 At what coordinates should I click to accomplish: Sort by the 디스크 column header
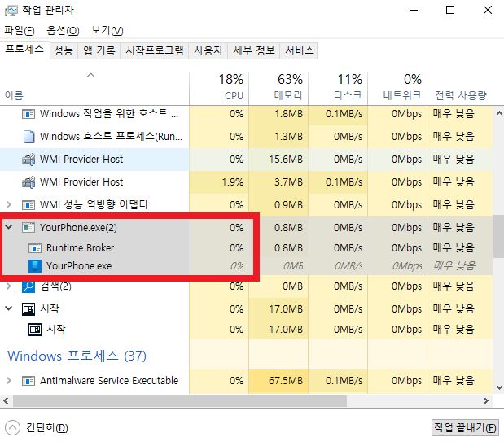[338, 87]
